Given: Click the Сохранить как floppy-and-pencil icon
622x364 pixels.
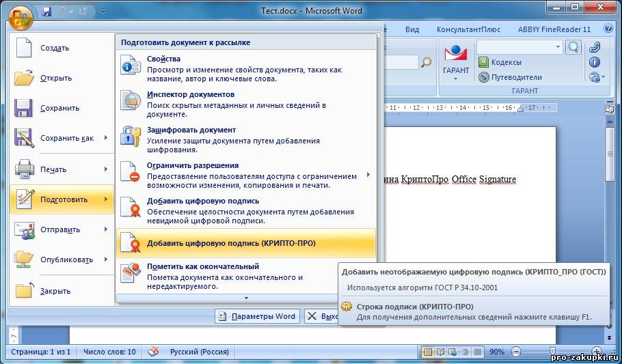Looking at the screenshot, I should [x=24, y=137].
